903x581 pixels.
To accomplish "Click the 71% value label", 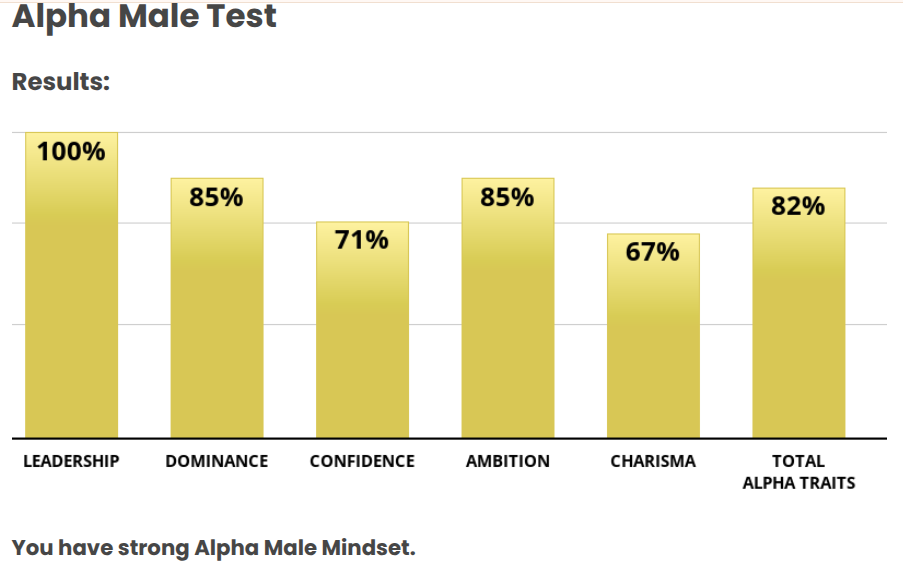I will (362, 240).
